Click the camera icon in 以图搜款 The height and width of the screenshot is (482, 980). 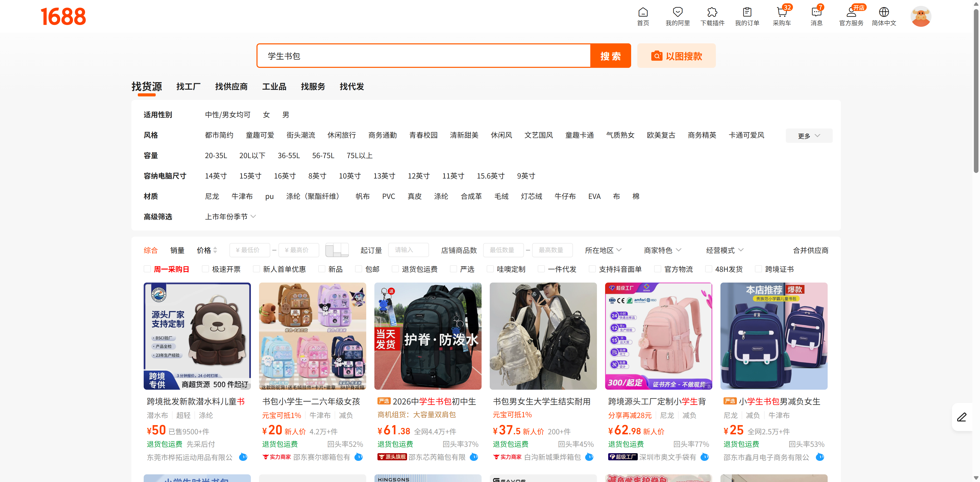657,56
